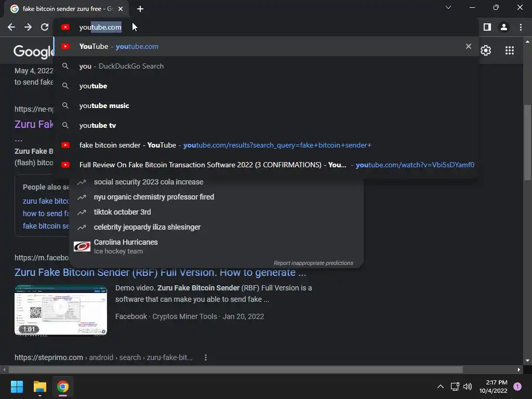
Task: Open the clock showing 2:17 PM
Action: (x=493, y=387)
